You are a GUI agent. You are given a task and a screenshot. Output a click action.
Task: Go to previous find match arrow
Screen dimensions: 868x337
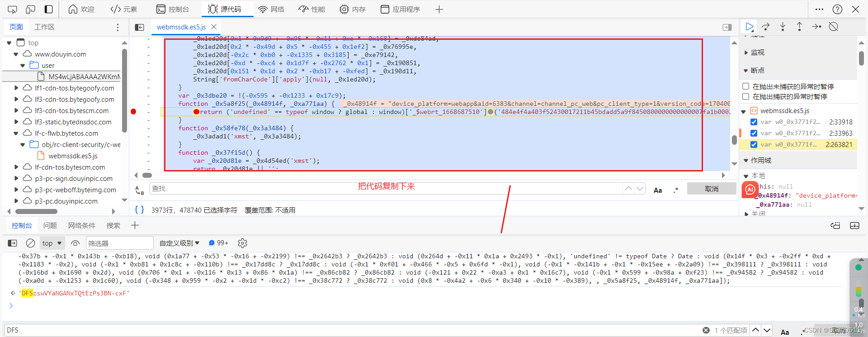pos(628,189)
